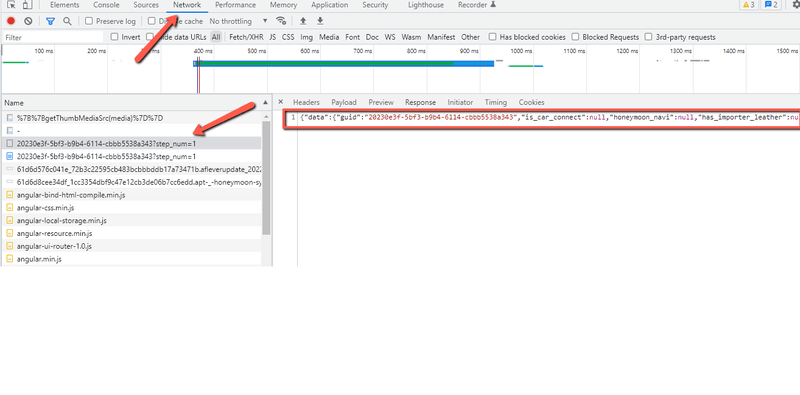
Task: Switch to the Console tab
Action: coord(106,5)
